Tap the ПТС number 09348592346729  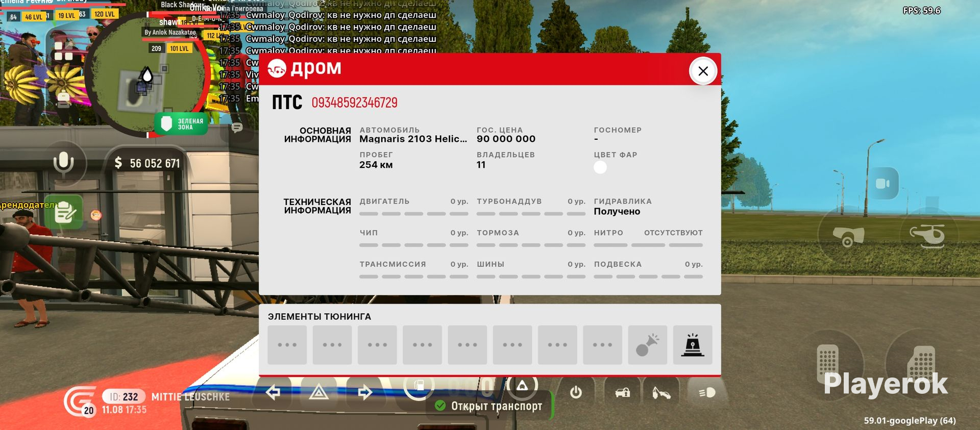(x=354, y=103)
